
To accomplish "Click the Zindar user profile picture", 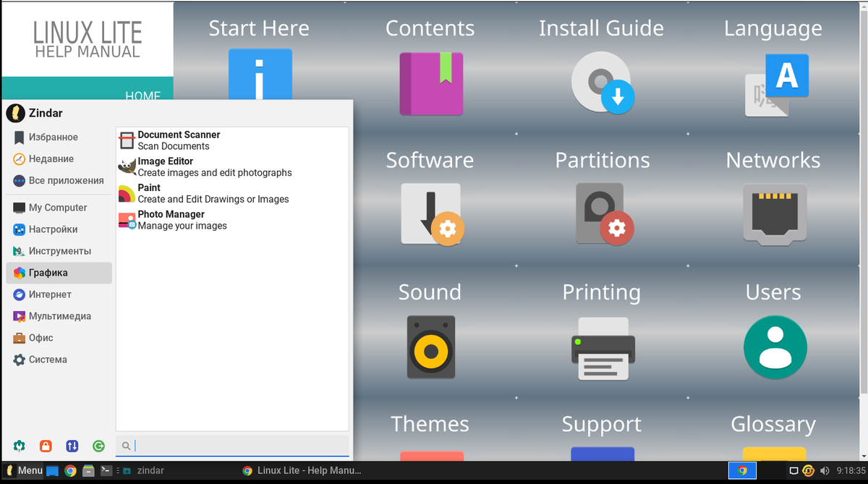I will pyautogui.click(x=15, y=113).
